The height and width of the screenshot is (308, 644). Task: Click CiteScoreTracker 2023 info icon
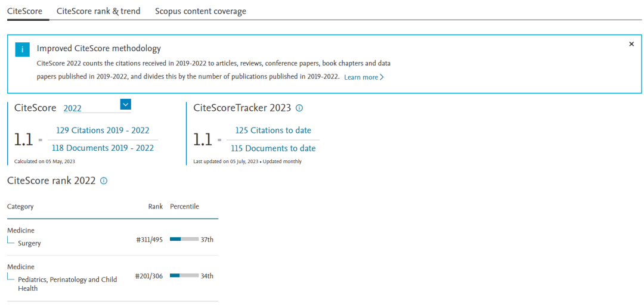pos(299,108)
